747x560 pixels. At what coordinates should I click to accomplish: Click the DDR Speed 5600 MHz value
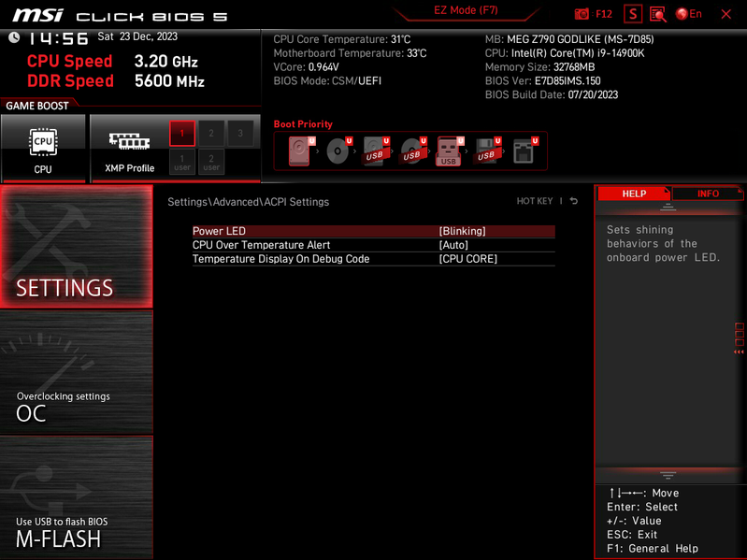point(169,81)
